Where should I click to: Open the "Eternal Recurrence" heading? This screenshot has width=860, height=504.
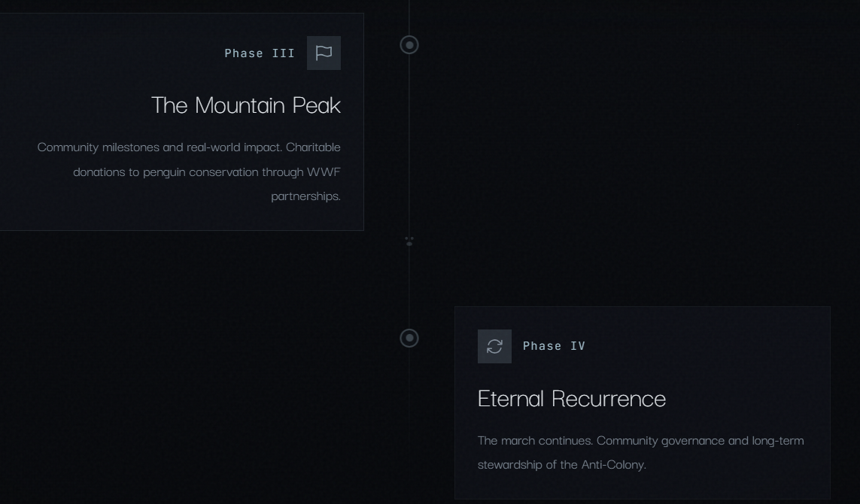571,398
